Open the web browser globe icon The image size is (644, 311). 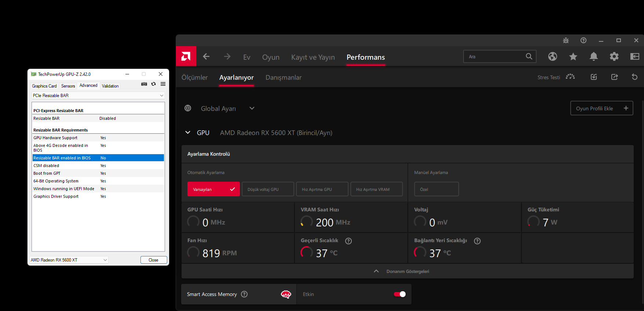tap(553, 56)
